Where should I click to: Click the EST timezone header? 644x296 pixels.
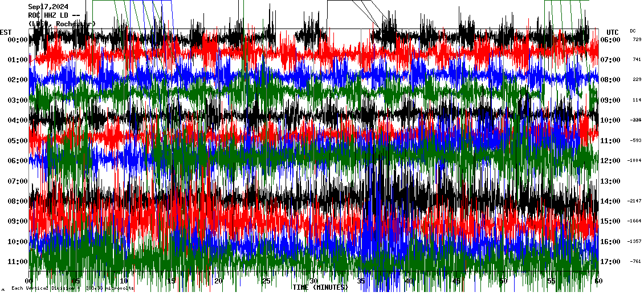point(6,32)
